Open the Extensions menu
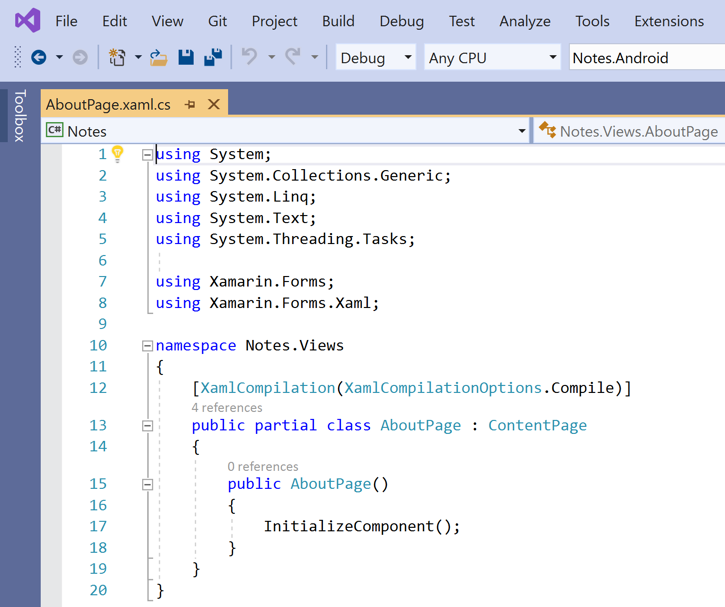 pyautogui.click(x=668, y=21)
